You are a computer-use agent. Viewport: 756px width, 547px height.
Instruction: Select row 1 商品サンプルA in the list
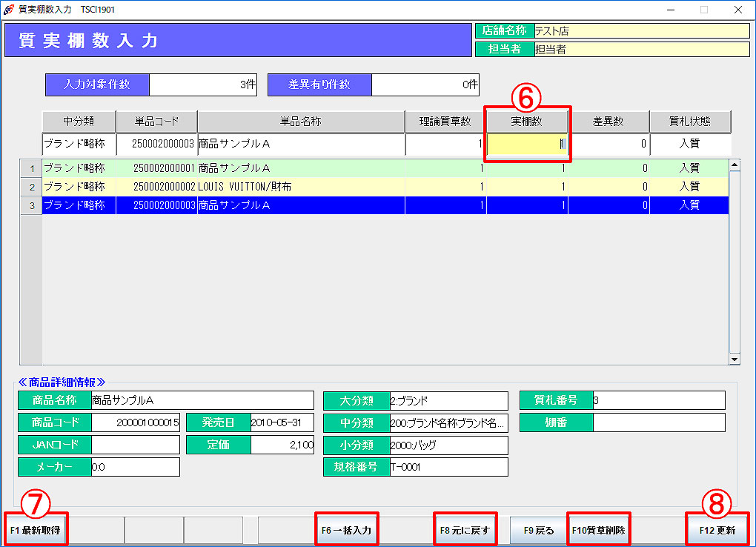click(x=300, y=168)
